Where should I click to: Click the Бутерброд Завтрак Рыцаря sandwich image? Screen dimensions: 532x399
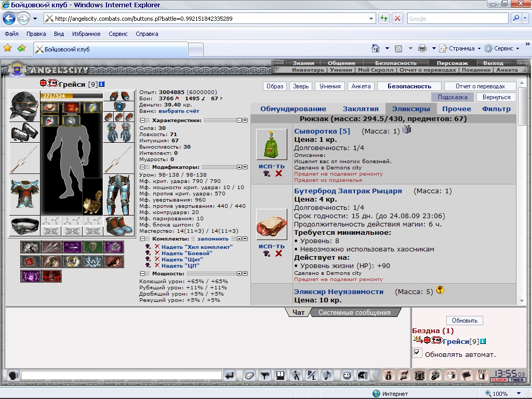tap(271, 224)
